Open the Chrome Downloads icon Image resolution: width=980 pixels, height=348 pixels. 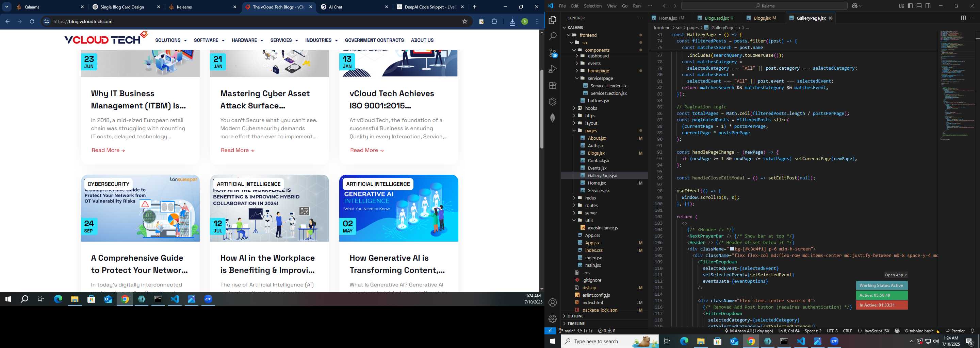click(x=512, y=22)
